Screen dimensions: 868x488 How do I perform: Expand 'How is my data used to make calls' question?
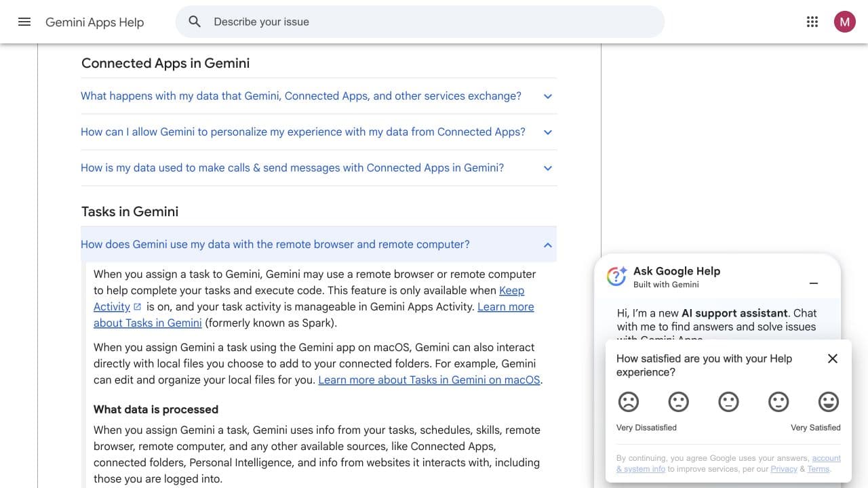pos(319,168)
